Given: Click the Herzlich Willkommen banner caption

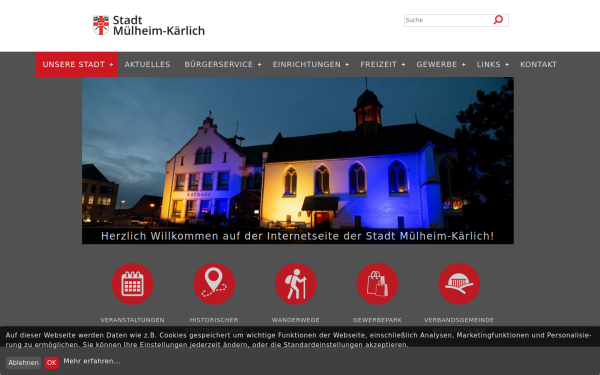Looking at the screenshot, I should pyautogui.click(x=298, y=236).
